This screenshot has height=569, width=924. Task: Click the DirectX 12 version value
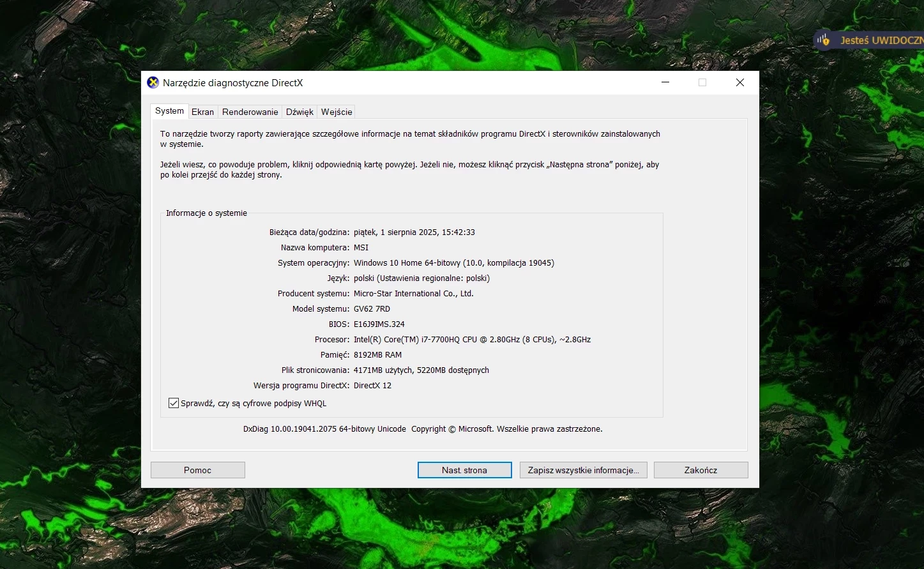point(373,386)
